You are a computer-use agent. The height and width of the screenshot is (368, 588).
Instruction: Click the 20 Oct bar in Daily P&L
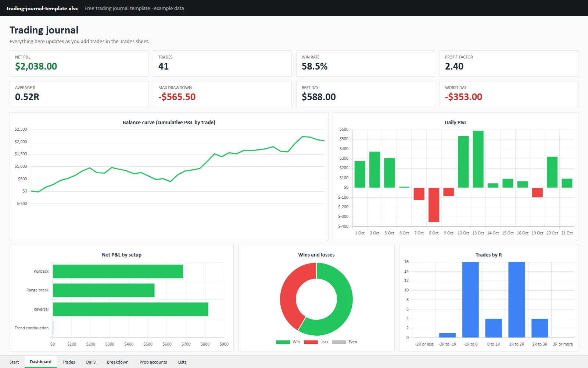[x=552, y=172]
